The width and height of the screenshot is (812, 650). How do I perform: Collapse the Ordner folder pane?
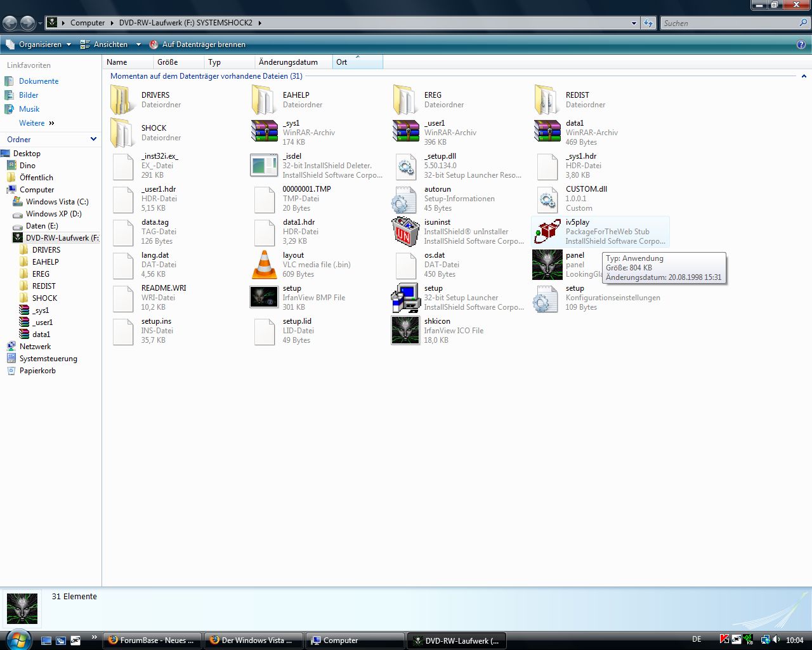pos(93,139)
